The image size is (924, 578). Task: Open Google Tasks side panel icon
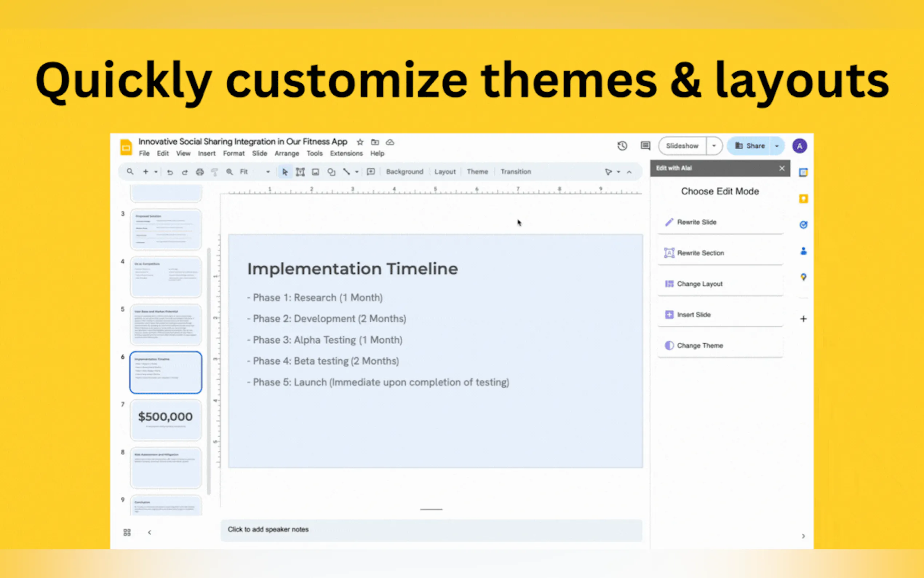803,225
